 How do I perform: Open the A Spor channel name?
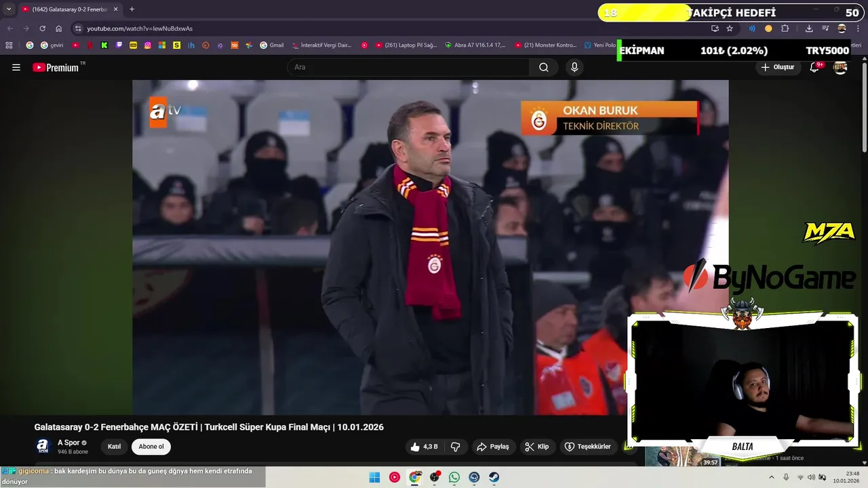(x=68, y=443)
